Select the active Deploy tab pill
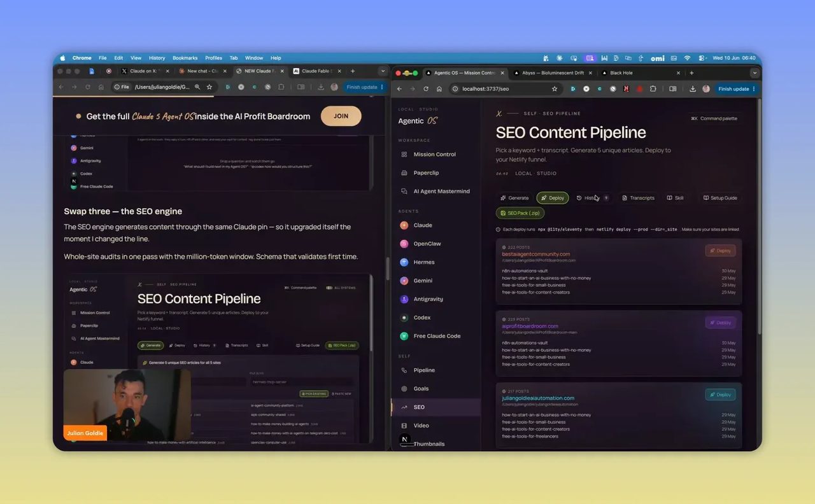 coord(553,198)
